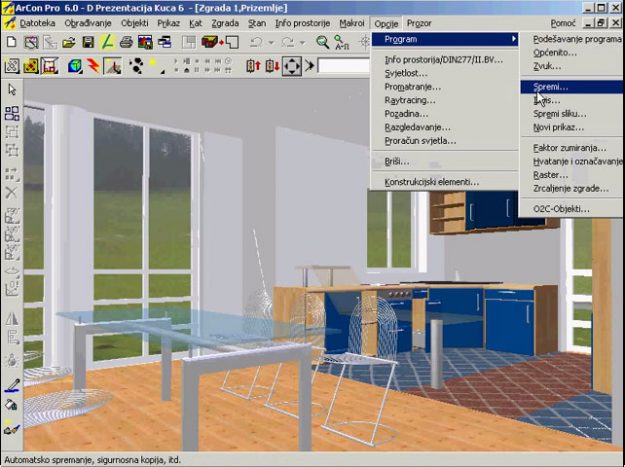This screenshot has height=467, width=625.
Task: Choose Raytracing... from the Opcije menu
Action: [412, 101]
